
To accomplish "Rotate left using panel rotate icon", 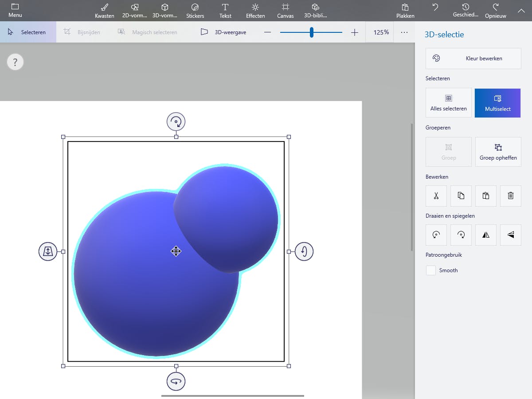I will coord(436,235).
